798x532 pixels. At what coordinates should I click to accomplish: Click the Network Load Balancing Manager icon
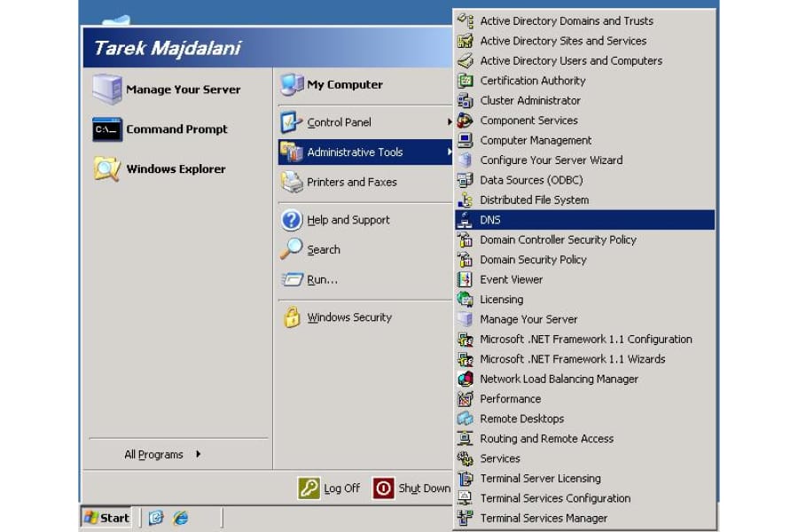click(465, 379)
